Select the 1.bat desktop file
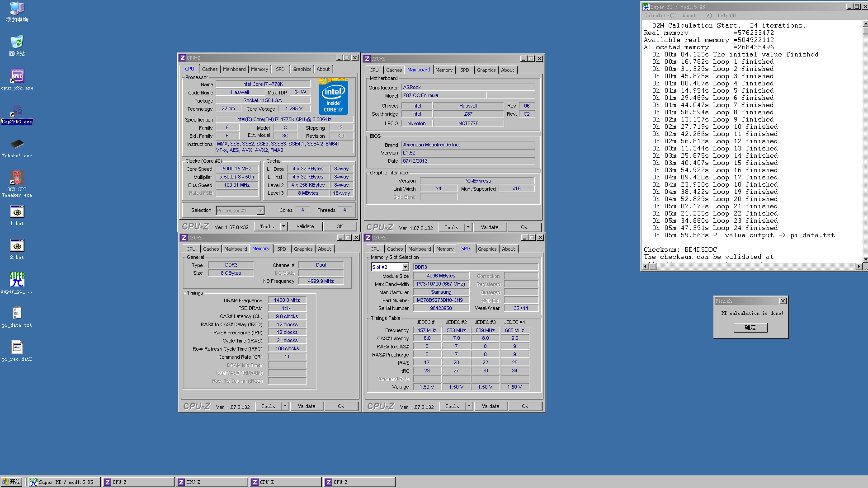The image size is (868, 488). [x=17, y=216]
